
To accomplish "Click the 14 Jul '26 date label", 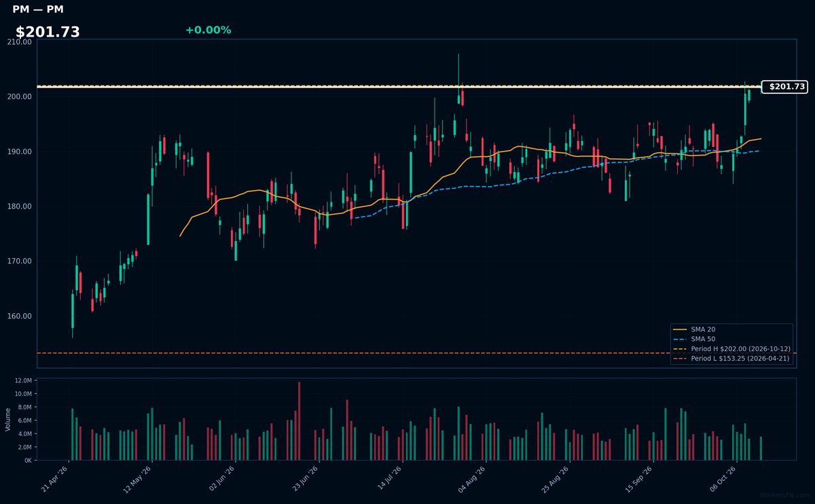I will 389,479.
